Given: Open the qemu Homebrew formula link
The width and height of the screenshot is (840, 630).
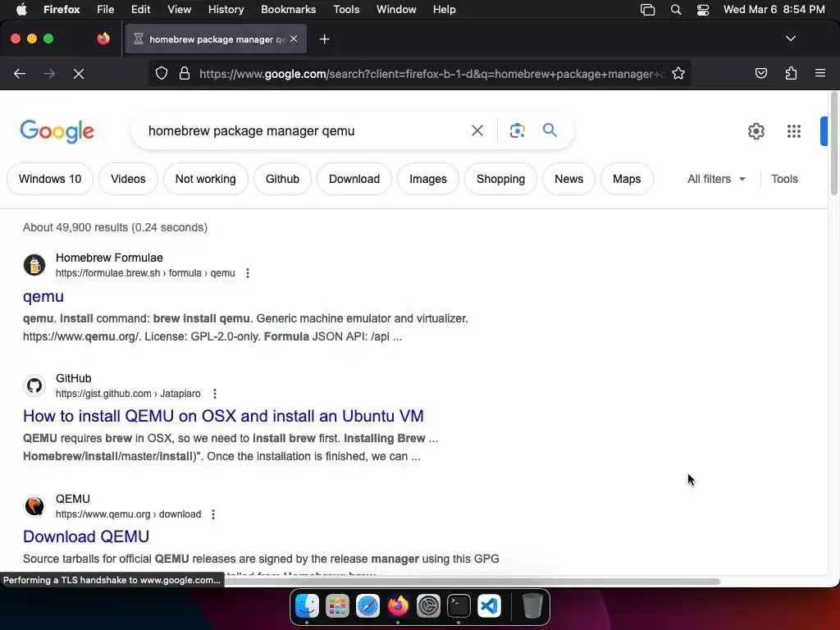Looking at the screenshot, I should click(x=43, y=296).
